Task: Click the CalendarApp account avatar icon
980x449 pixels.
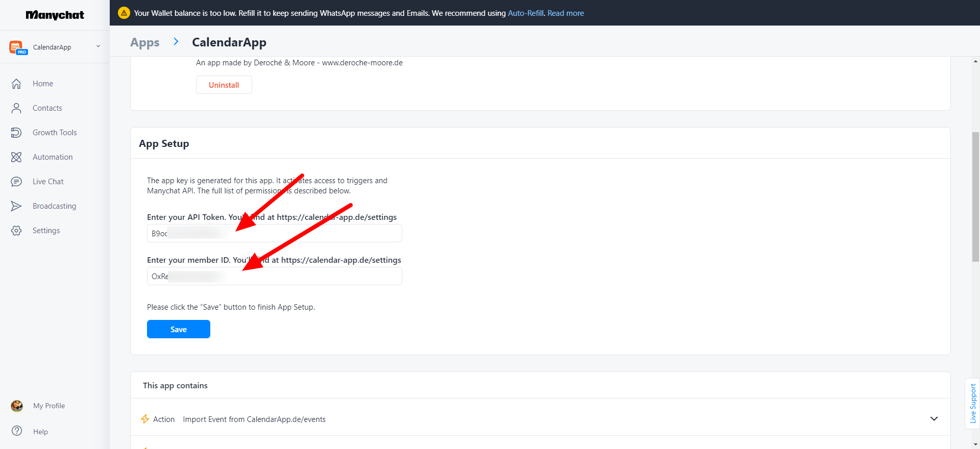Action: [x=18, y=47]
